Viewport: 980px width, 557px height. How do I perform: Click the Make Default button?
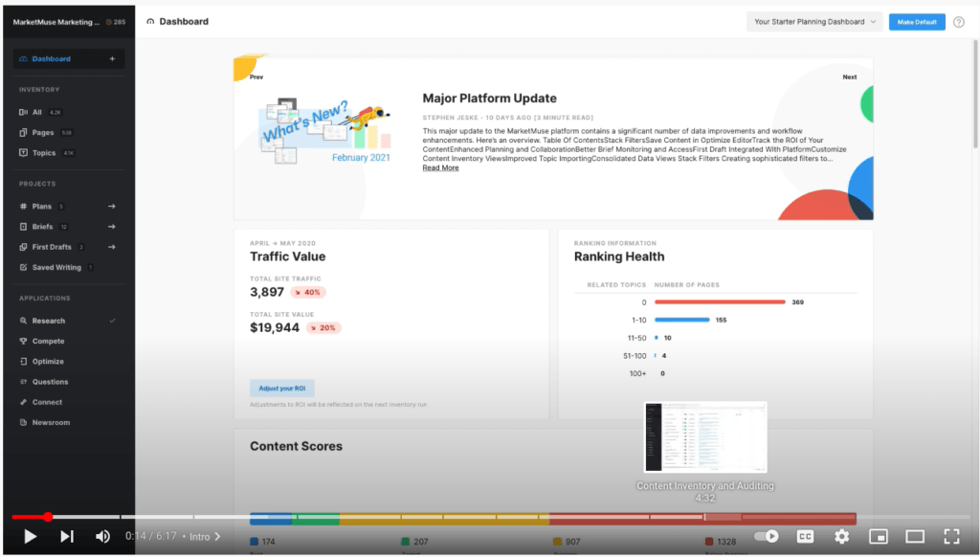click(x=917, y=22)
